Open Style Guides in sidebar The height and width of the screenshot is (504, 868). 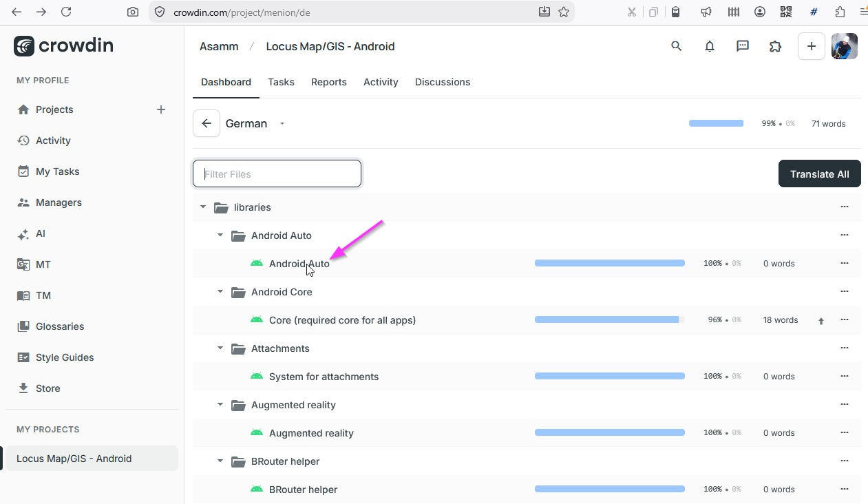pos(65,357)
